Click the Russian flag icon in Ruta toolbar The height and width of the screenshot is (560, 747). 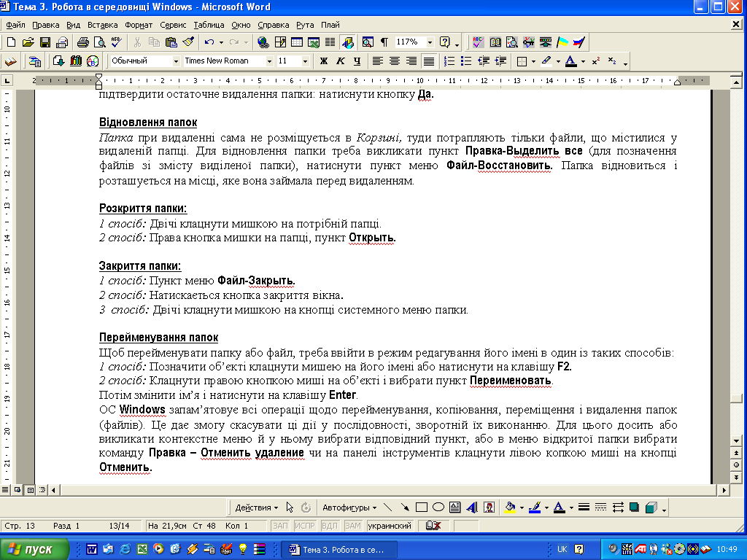pos(578,42)
